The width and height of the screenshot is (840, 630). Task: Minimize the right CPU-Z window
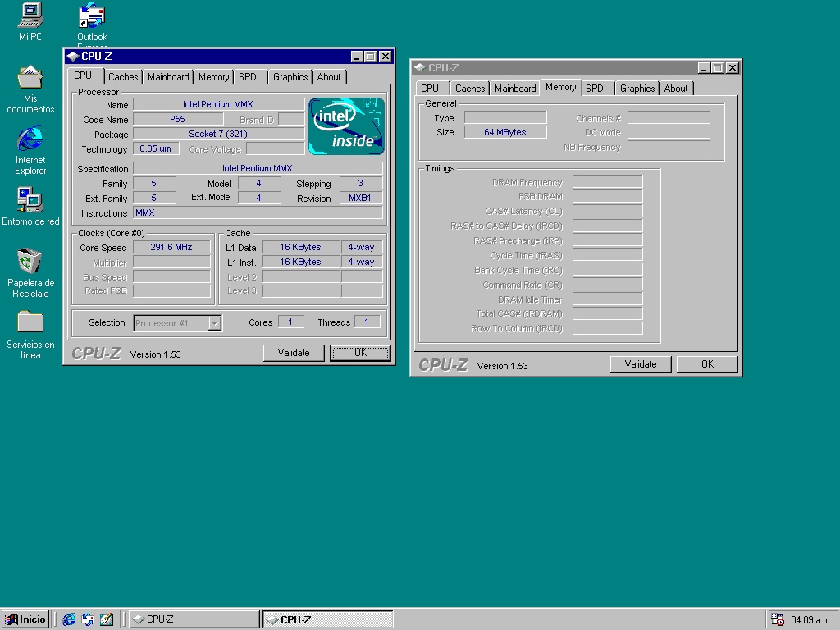click(x=704, y=68)
